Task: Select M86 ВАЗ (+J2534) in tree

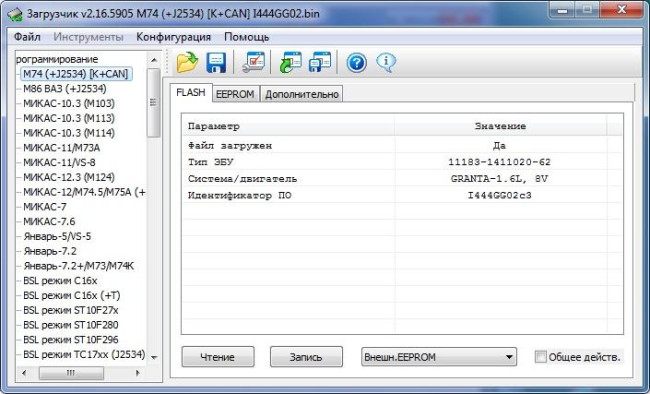Action: click(65, 89)
